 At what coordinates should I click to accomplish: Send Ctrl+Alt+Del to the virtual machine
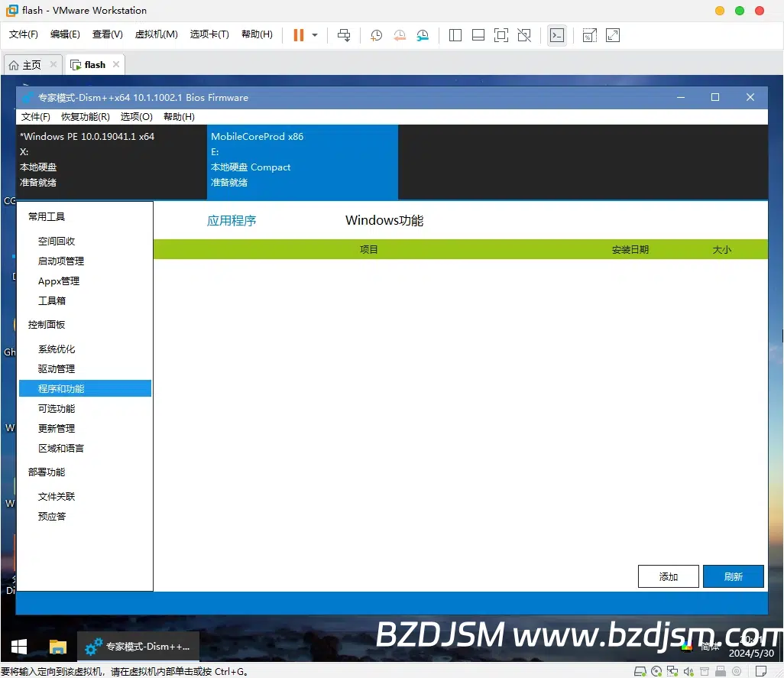point(344,35)
